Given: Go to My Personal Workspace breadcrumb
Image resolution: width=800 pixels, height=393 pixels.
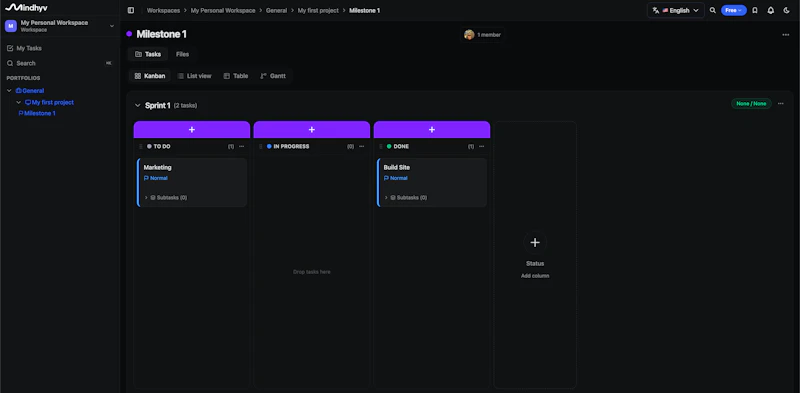Looking at the screenshot, I should [x=223, y=10].
